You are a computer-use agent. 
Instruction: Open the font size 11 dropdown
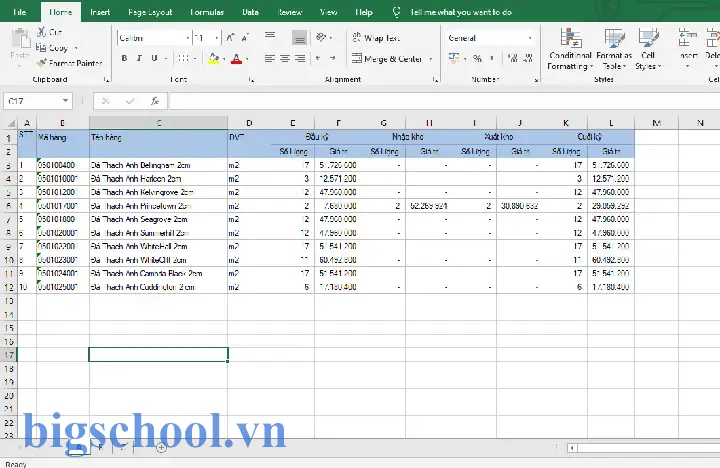[216, 38]
